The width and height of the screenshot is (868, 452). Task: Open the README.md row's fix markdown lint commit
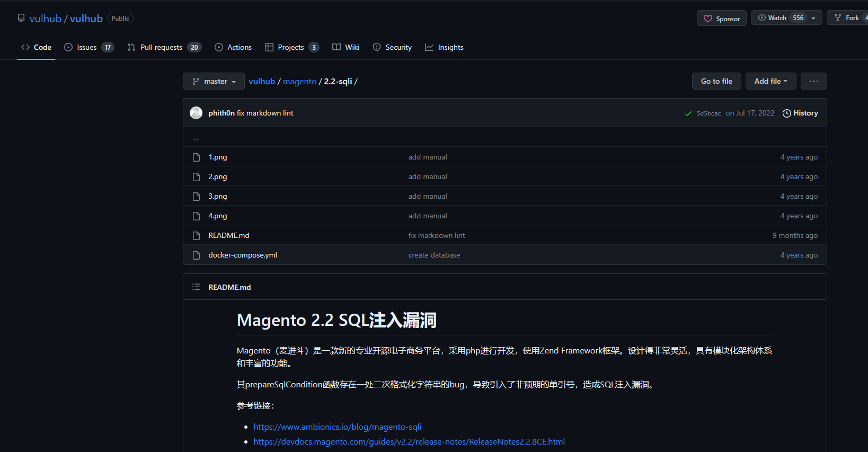[437, 236]
